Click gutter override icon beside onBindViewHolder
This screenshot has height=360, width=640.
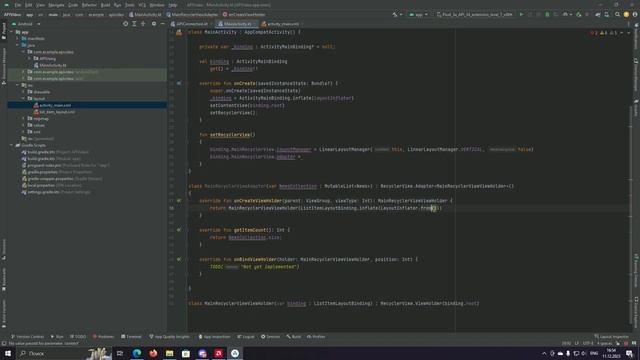click(179, 259)
